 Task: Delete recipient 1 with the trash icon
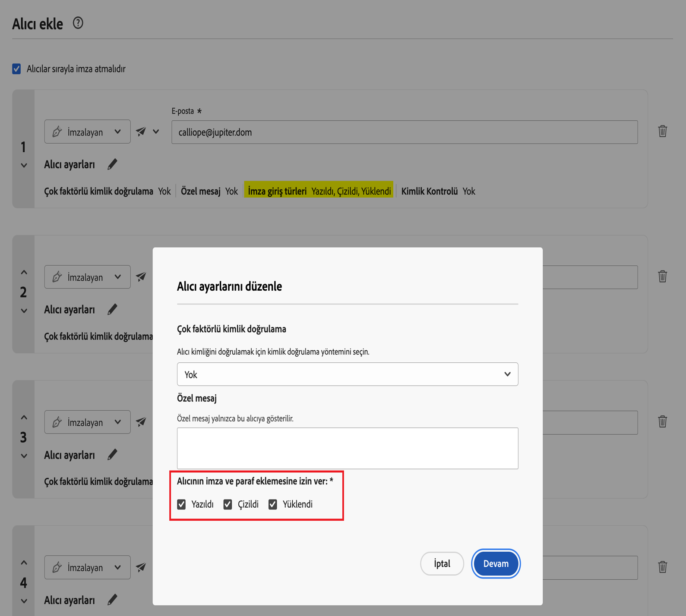[662, 131]
